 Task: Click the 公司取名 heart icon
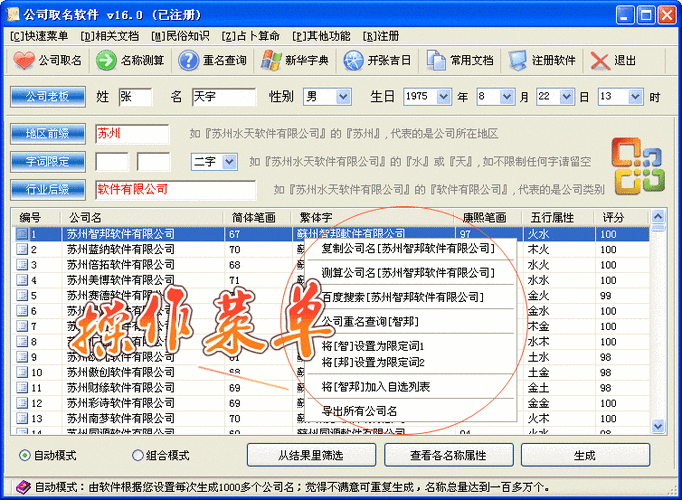coord(23,60)
